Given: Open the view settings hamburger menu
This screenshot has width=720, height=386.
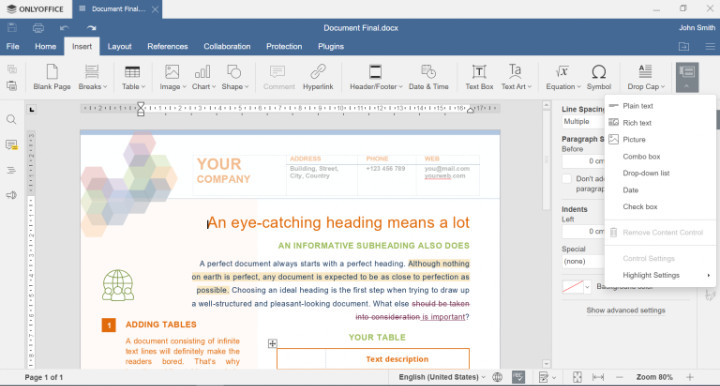Looking at the screenshot, I should tap(710, 46).
